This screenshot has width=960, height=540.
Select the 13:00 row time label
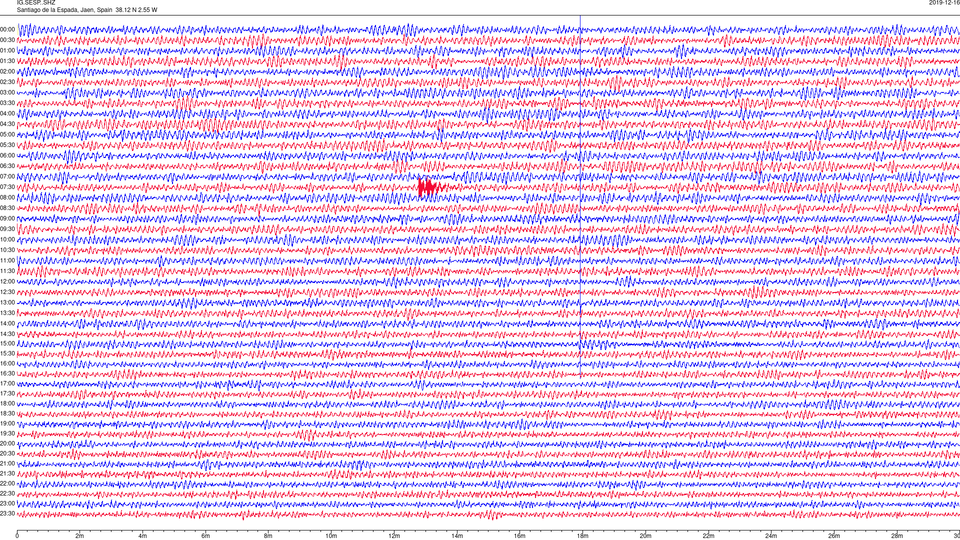coord(7,302)
